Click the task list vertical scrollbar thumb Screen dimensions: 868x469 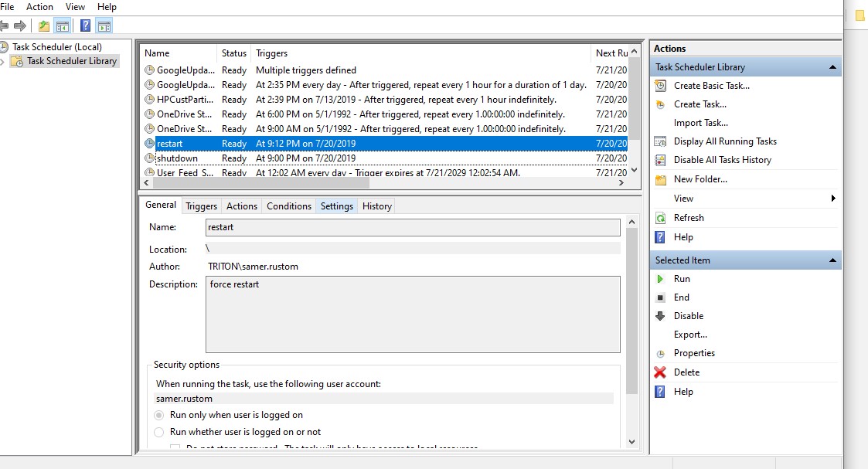(x=635, y=100)
